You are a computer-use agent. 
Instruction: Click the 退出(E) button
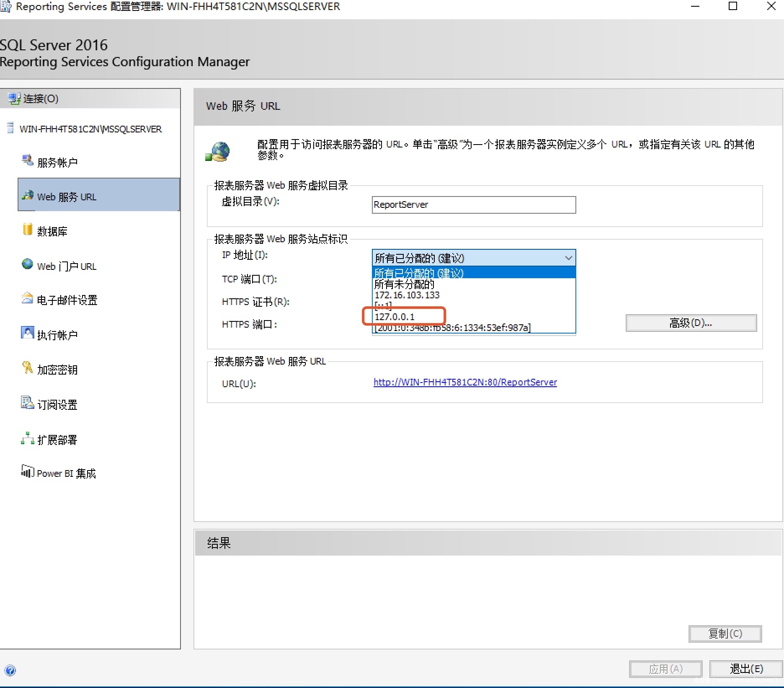pos(746,669)
